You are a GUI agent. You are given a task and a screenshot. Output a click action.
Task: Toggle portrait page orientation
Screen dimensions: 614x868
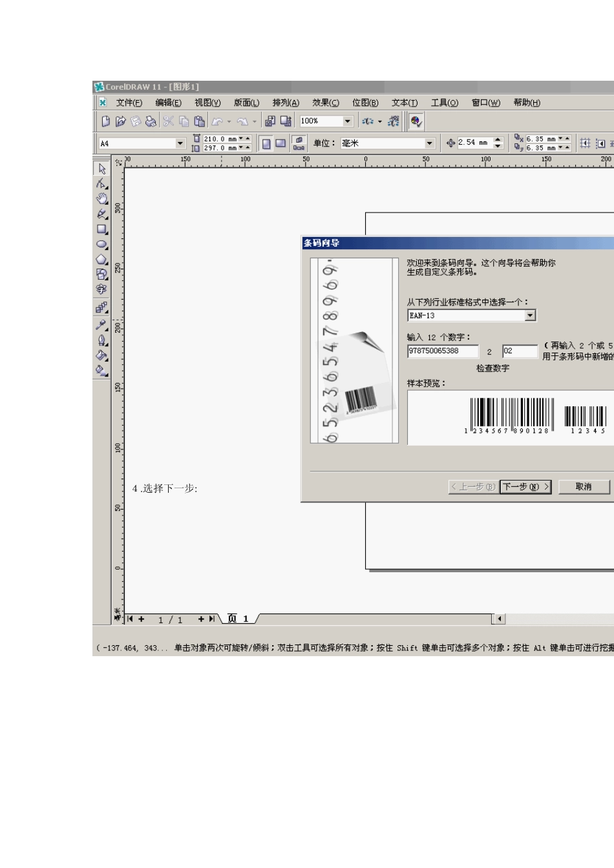266,143
